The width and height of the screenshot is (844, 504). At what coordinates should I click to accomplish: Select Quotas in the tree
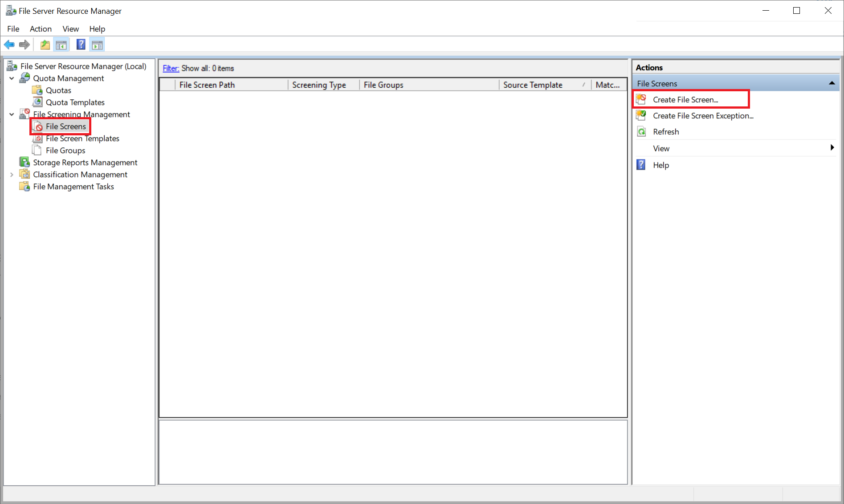click(58, 90)
